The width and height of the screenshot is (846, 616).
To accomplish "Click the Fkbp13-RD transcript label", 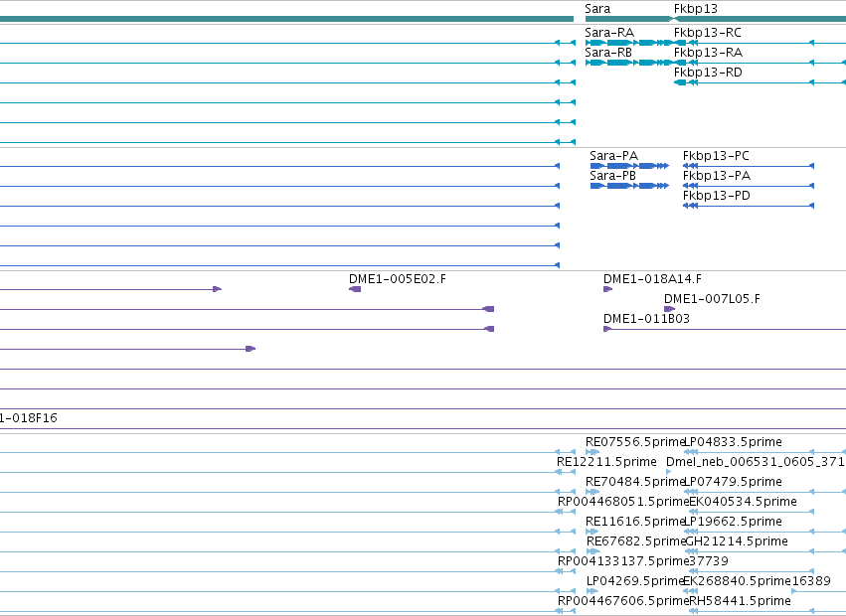I will (x=708, y=73).
